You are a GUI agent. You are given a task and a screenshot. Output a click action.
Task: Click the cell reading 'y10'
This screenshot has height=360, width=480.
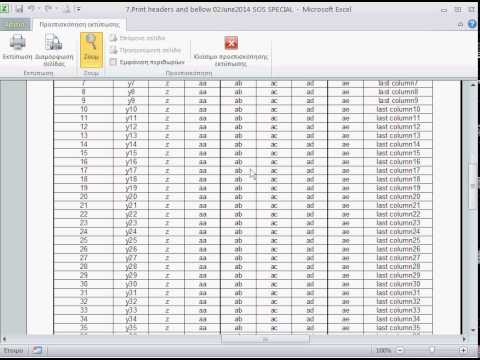pos(131,109)
